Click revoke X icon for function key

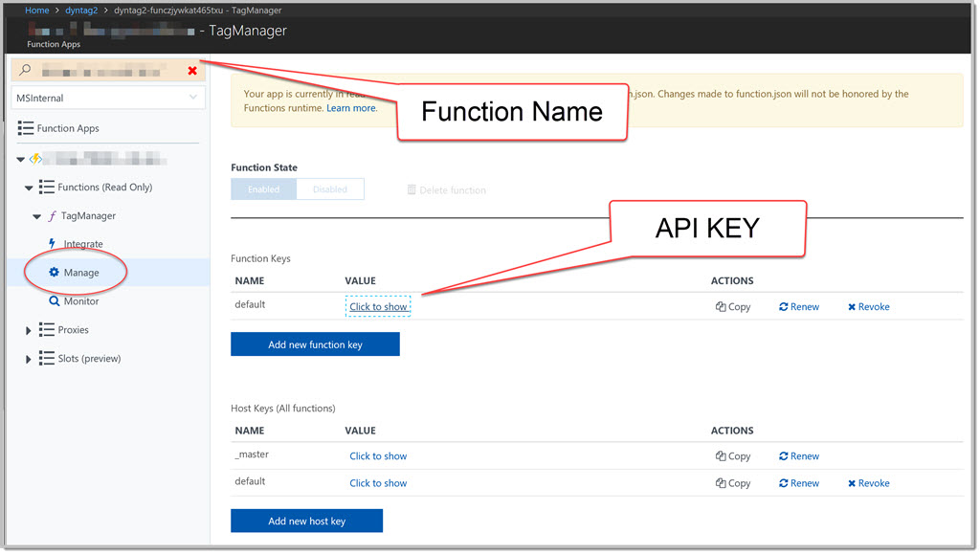(851, 307)
